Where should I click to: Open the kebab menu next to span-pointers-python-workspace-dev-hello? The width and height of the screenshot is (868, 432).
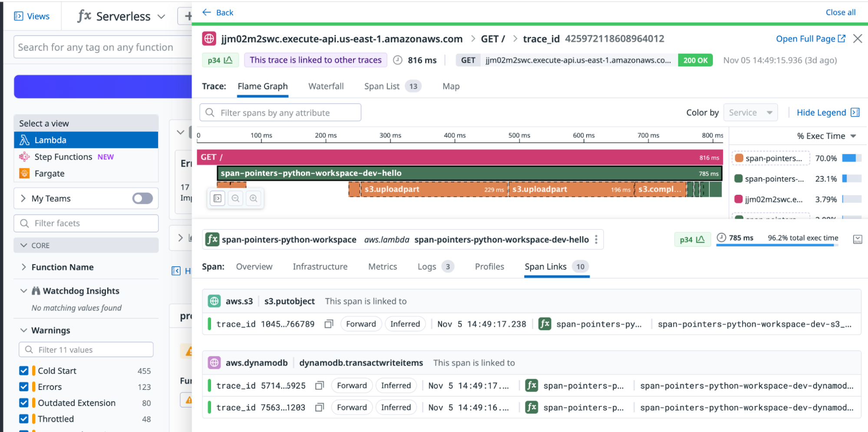pos(597,239)
